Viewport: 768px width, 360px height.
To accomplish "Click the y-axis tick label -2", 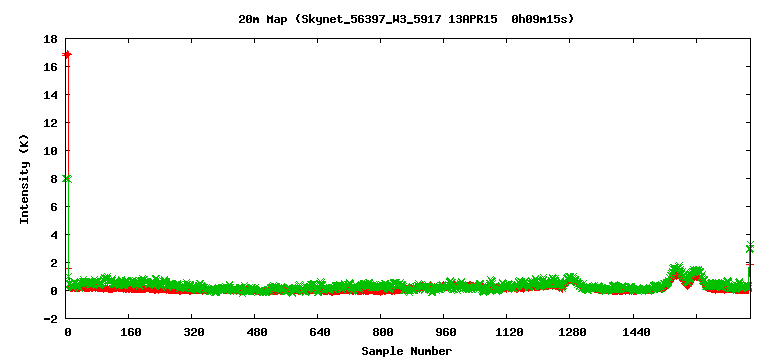I will tap(50, 319).
